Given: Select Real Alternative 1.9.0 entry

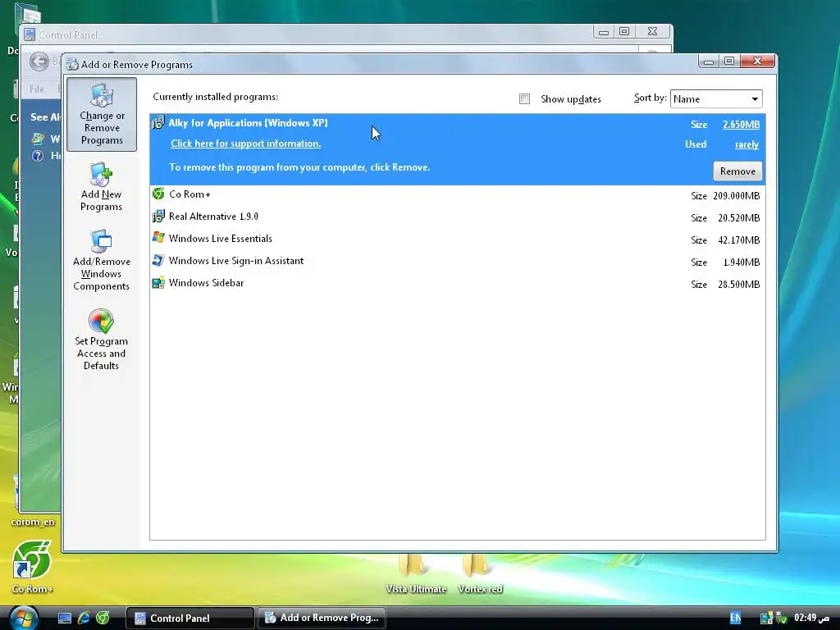Looking at the screenshot, I should (x=458, y=217).
